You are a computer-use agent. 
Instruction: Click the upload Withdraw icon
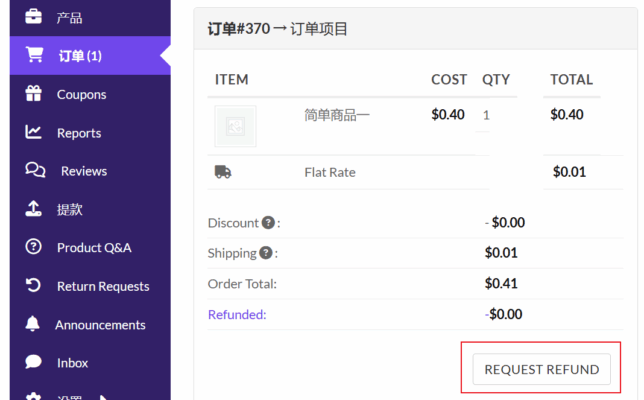tap(34, 209)
